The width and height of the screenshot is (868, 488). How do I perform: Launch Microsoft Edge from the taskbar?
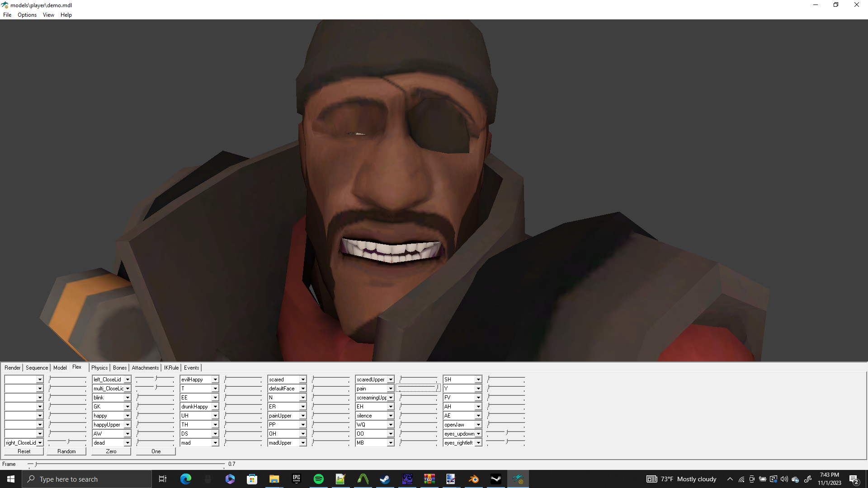185,479
